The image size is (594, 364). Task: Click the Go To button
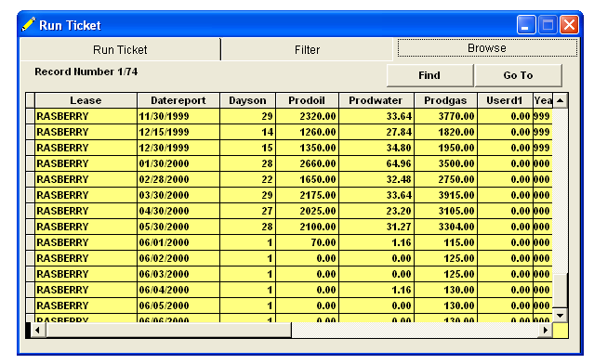(518, 75)
